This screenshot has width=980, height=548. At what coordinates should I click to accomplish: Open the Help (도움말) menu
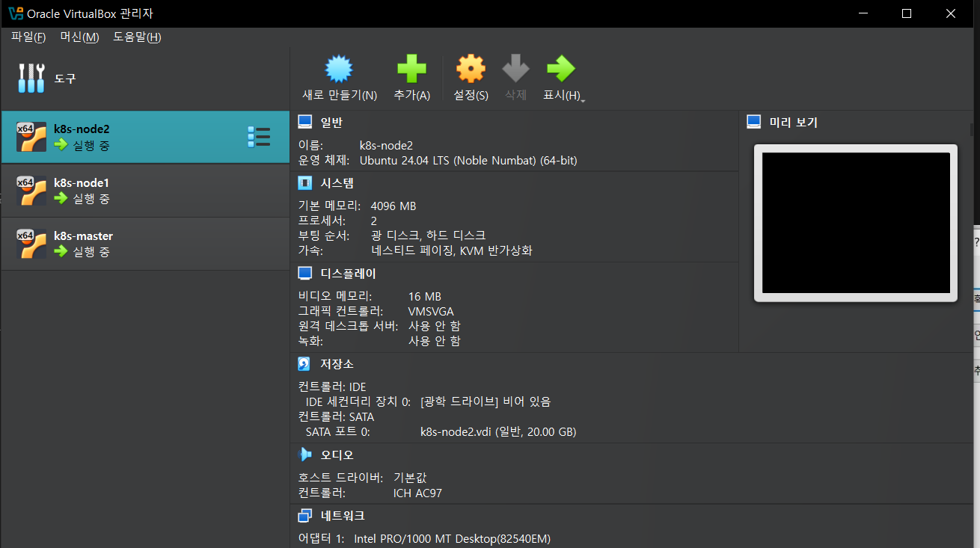tap(137, 37)
